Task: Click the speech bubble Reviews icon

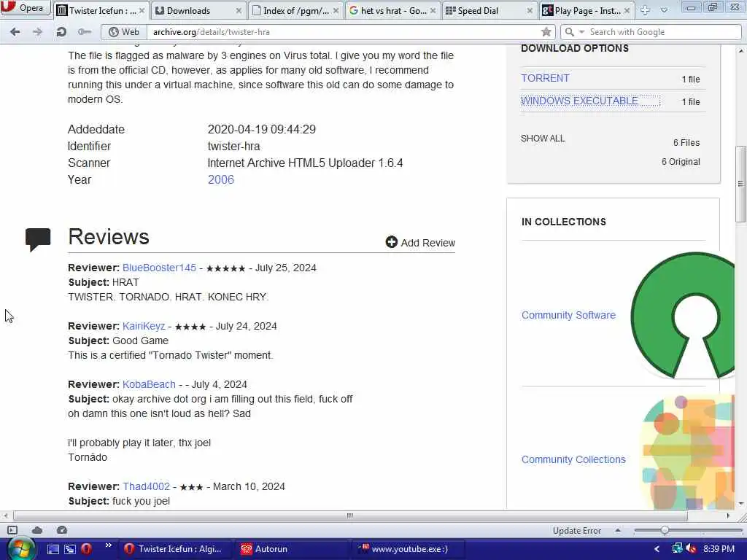Action: 38,239
